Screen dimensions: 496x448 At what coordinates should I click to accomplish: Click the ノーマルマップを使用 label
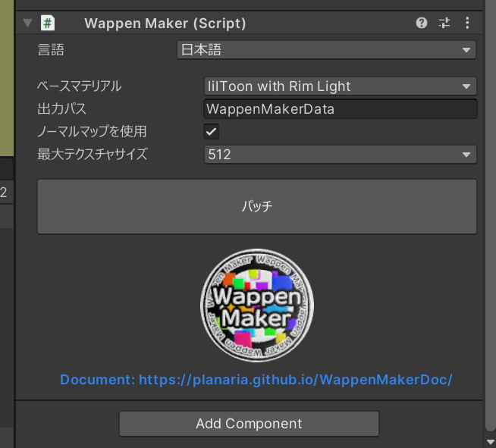[x=92, y=132]
